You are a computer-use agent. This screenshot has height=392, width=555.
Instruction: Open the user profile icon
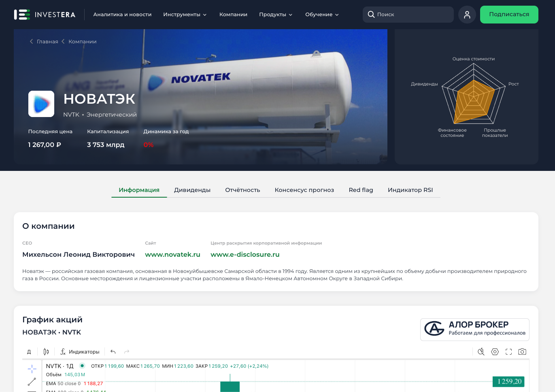tap(467, 14)
